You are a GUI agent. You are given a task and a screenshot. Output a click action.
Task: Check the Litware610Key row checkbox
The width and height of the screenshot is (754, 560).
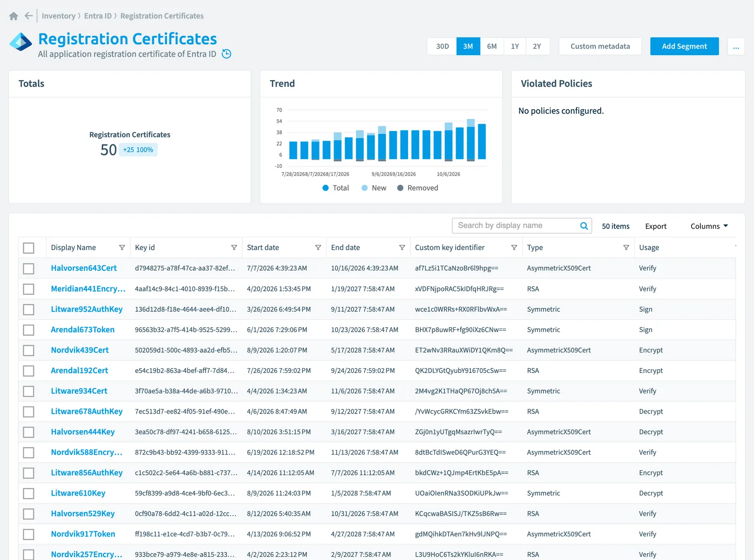(29, 494)
